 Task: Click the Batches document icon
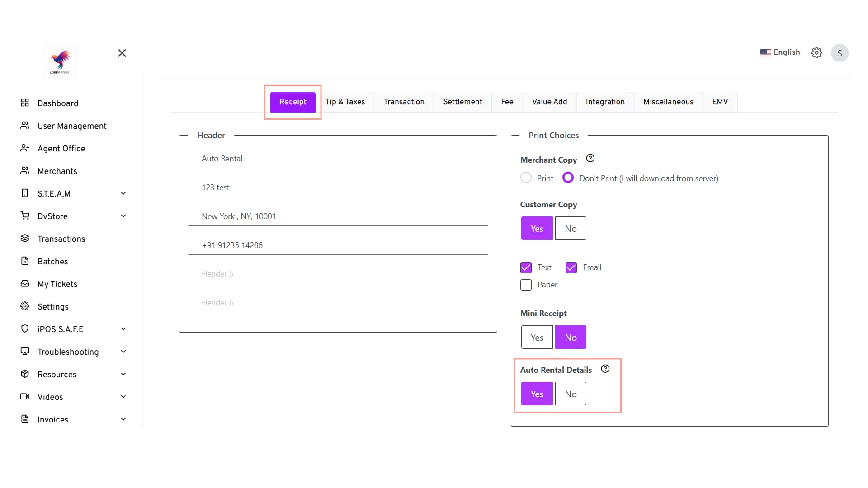pos(25,261)
